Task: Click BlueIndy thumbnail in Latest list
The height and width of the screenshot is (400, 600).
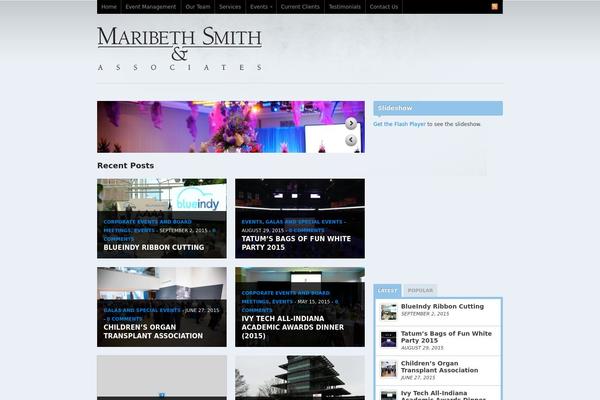Action: (388, 312)
